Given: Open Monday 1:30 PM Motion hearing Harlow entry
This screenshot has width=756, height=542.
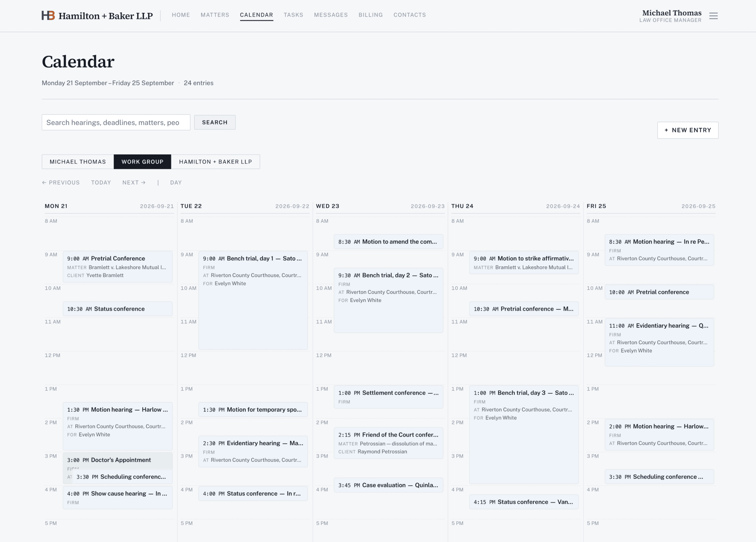Looking at the screenshot, I should (118, 426).
